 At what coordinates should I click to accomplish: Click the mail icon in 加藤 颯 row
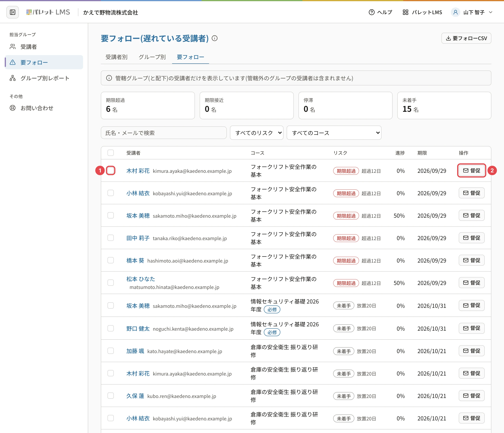point(466,351)
